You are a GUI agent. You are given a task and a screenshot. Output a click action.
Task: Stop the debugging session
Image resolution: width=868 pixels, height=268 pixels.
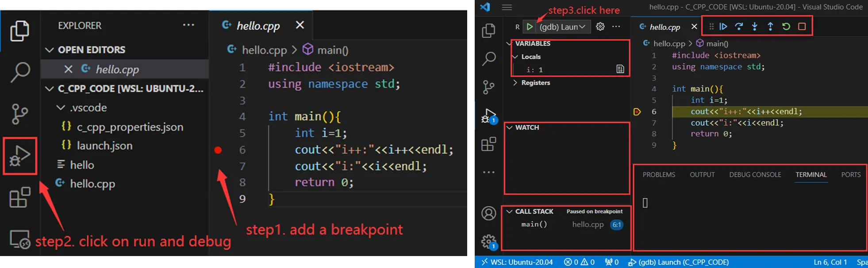[x=802, y=27]
